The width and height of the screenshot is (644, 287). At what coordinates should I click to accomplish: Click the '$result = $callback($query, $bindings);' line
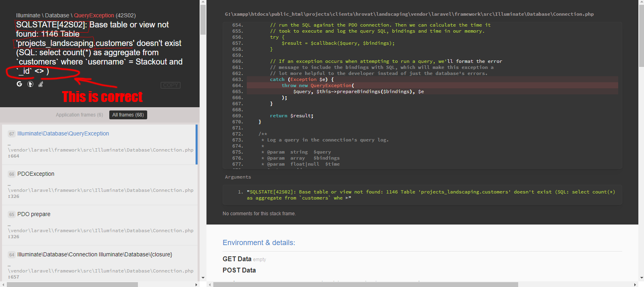(338, 43)
